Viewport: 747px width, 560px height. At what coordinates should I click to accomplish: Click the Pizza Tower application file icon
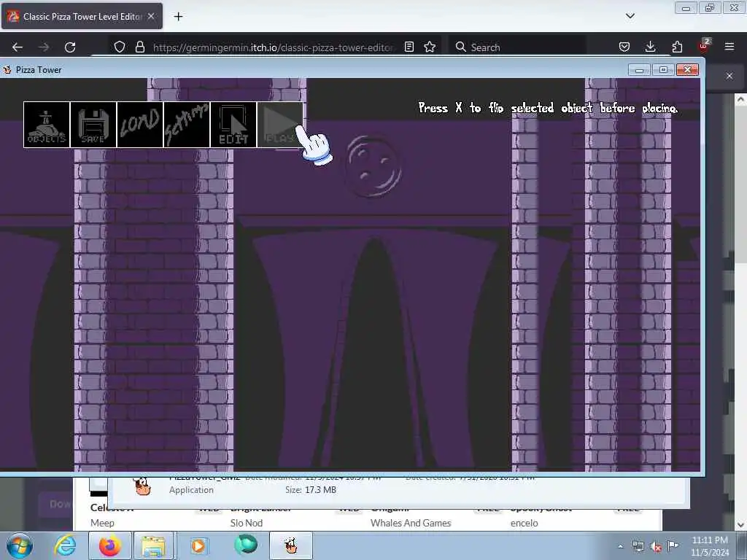click(x=142, y=486)
